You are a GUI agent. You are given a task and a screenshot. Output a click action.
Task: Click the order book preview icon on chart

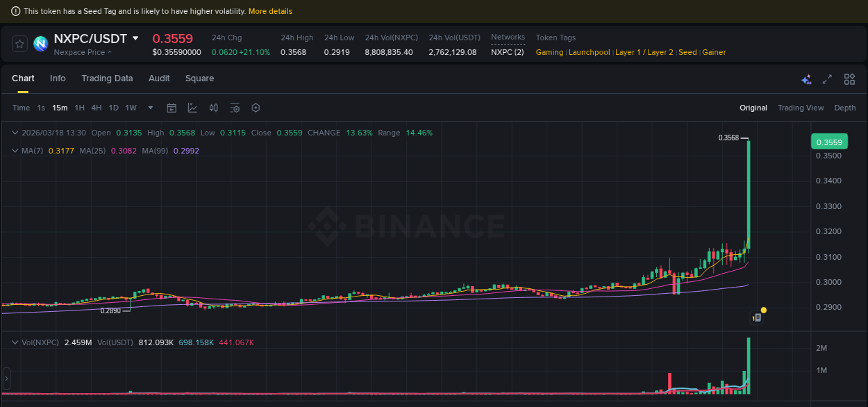[757, 316]
